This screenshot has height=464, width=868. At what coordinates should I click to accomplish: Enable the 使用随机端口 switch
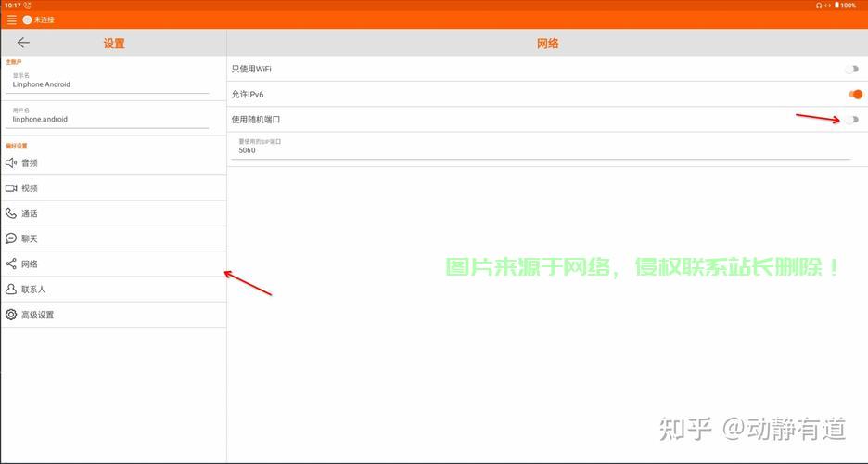[852, 120]
